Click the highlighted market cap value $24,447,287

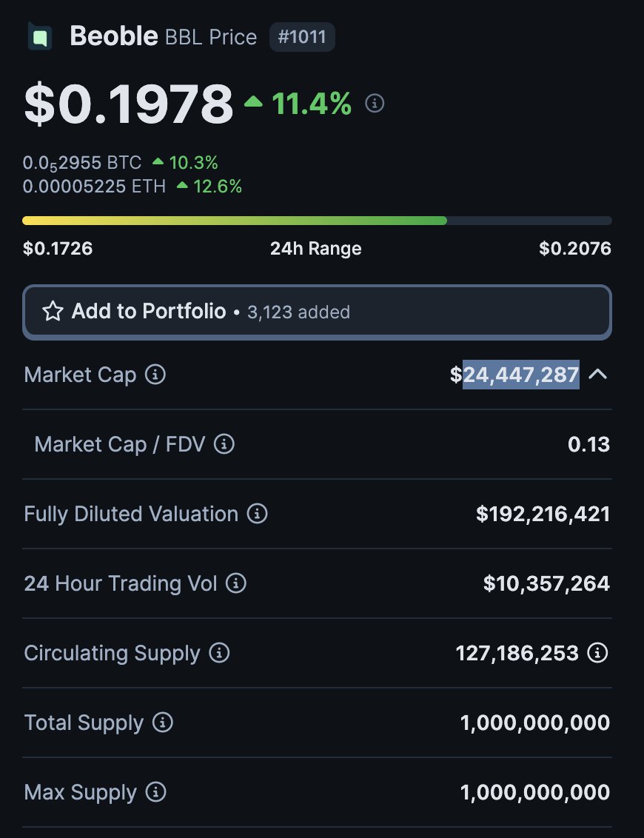click(x=520, y=375)
